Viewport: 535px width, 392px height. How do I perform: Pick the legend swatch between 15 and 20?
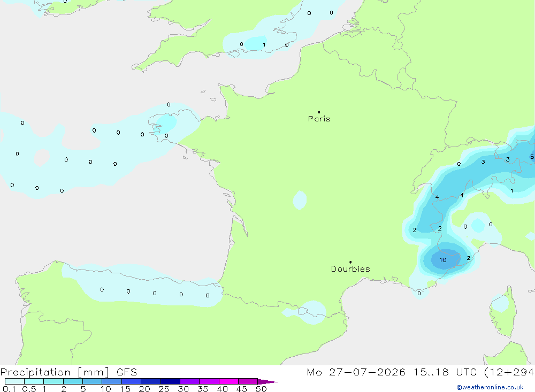pyautogui.click(x=132, y=381)
